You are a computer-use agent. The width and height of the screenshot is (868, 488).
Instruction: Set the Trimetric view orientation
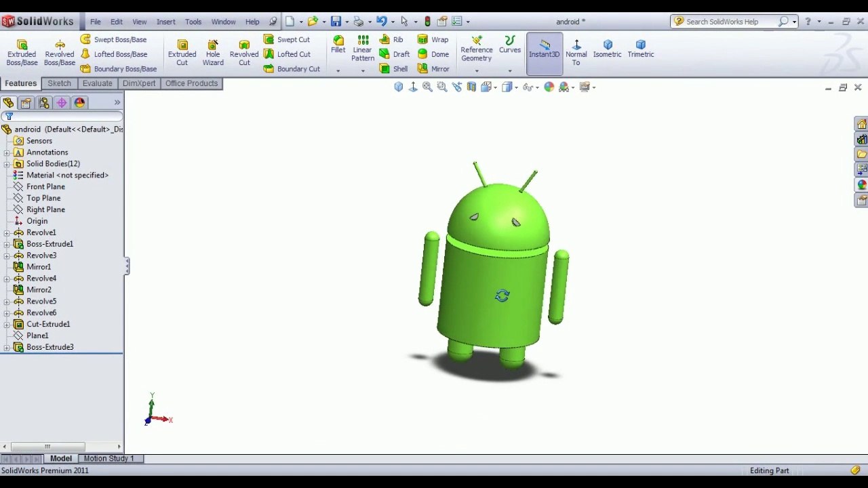coord(641,49)
